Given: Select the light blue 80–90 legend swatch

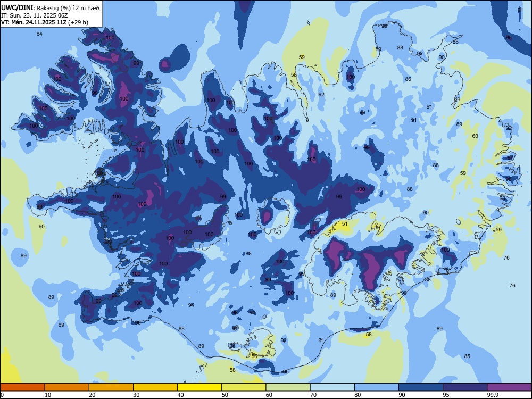Looking at the screenshot, I should click(x=377, y=387).
